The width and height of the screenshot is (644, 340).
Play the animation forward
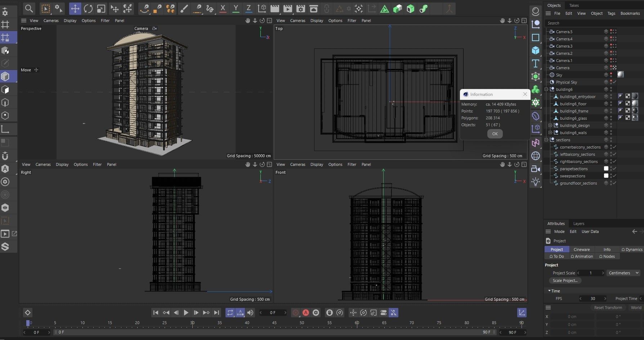(x=186, y=313)
